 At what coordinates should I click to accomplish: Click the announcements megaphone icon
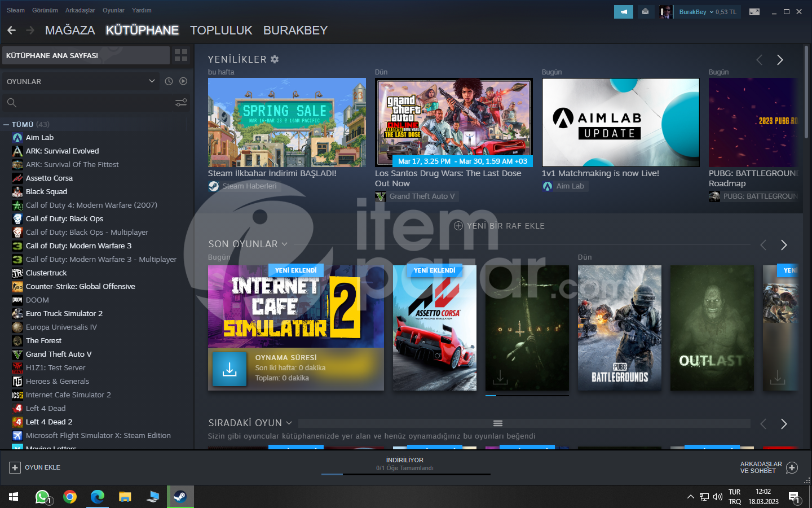(624, 12)
